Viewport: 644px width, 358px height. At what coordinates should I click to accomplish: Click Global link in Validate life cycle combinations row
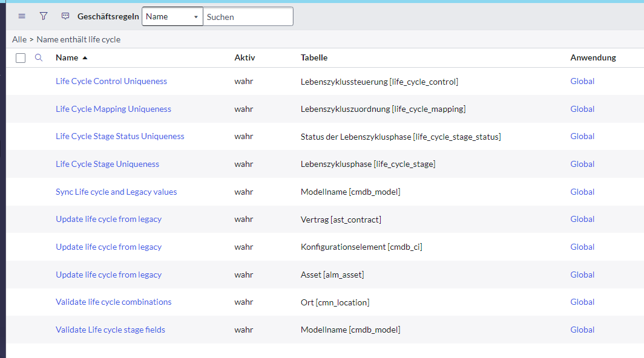[x=582, y=302]
